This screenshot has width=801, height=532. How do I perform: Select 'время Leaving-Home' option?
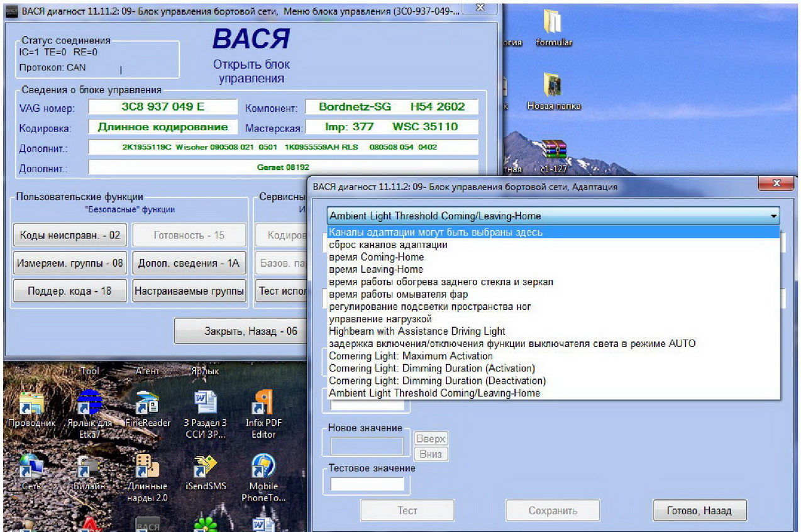click(553, 269)
